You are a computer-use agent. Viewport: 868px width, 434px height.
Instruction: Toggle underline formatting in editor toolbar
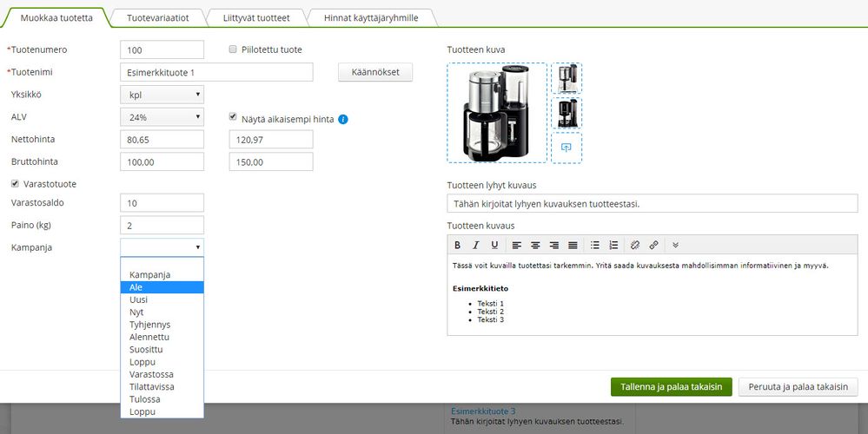click(494, 245)
